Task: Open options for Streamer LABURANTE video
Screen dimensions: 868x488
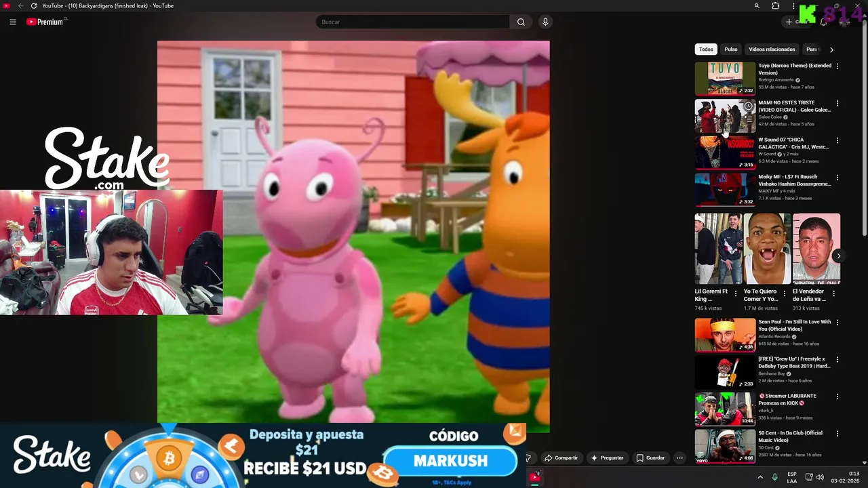Action: [837, 396]
